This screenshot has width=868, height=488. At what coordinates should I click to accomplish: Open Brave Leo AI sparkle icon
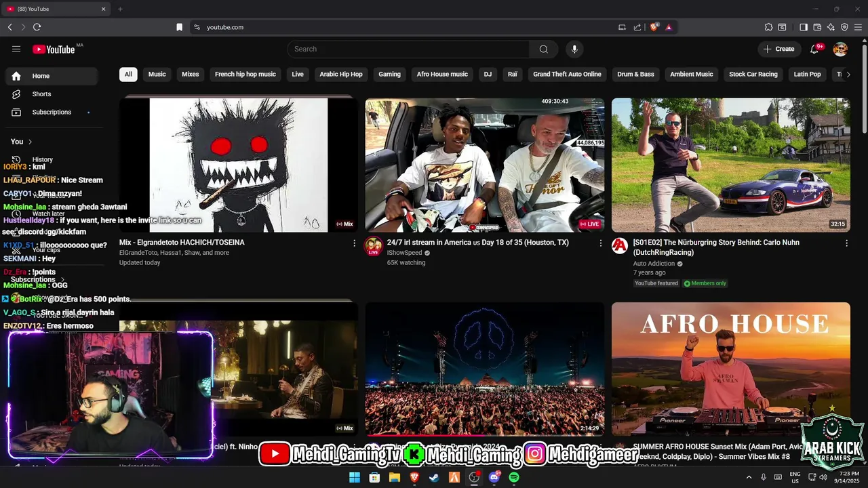[831, 27]
